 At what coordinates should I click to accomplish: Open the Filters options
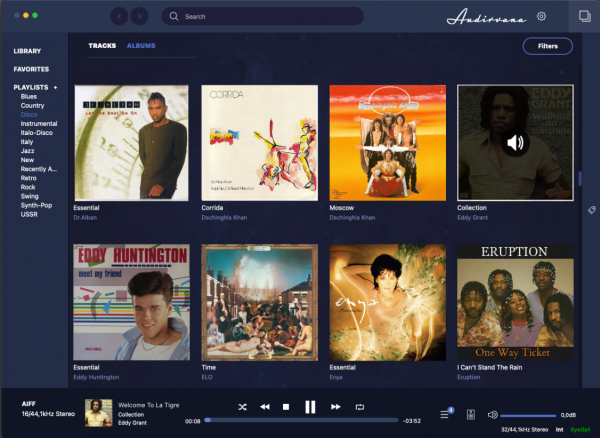pos(547,46)
